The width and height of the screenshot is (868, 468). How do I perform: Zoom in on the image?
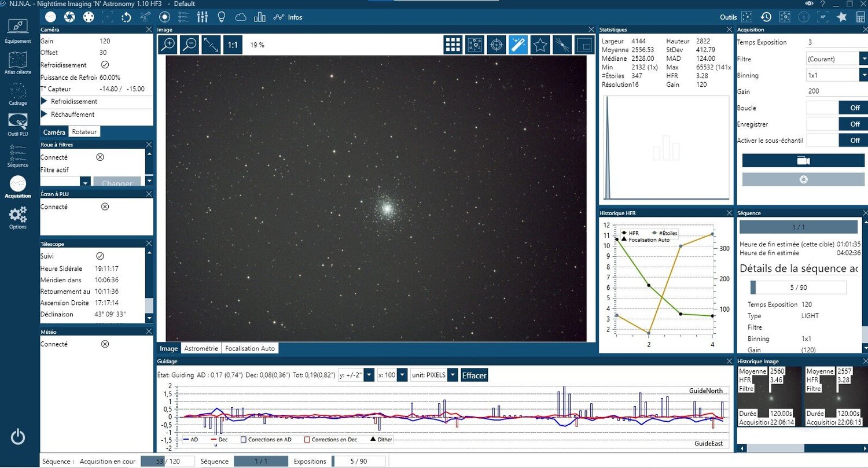coord(168,45)
